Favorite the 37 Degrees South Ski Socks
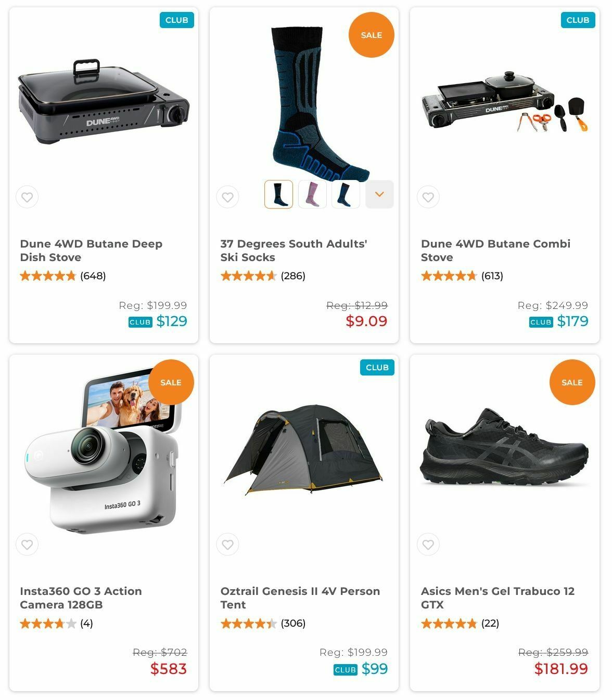This screenshot has width=612, height=700. (227, 197)
